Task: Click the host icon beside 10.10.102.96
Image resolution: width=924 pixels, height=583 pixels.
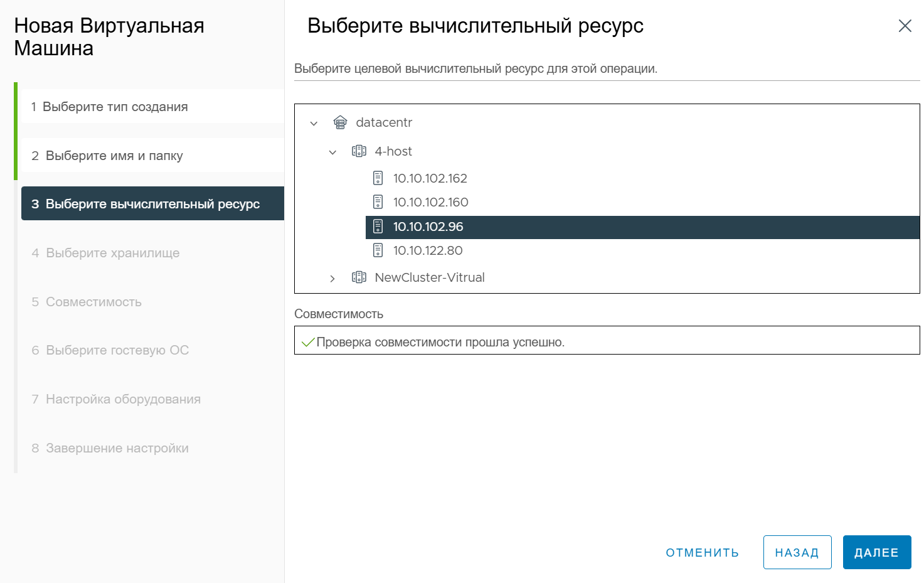Action: click(378, 227)
